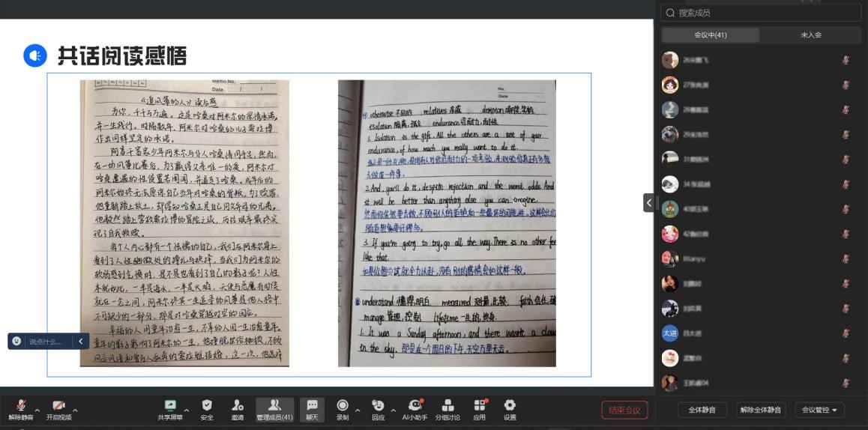The height and width of the screenshot is (430, 868).
Task: Open the 应用 (Apps) icon
Action: point(479,405)
